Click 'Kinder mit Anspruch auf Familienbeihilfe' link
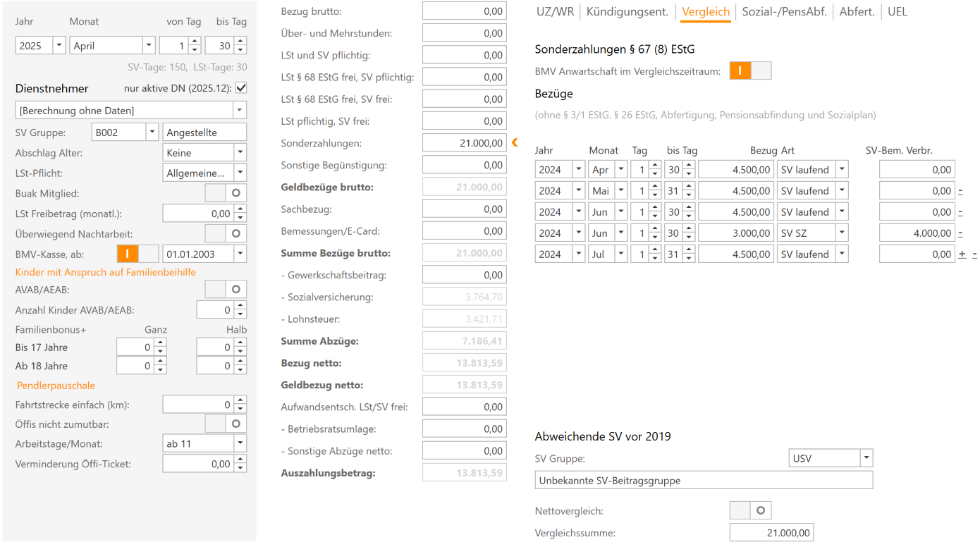This screenshot has width=980, height=542. point(106,272)
